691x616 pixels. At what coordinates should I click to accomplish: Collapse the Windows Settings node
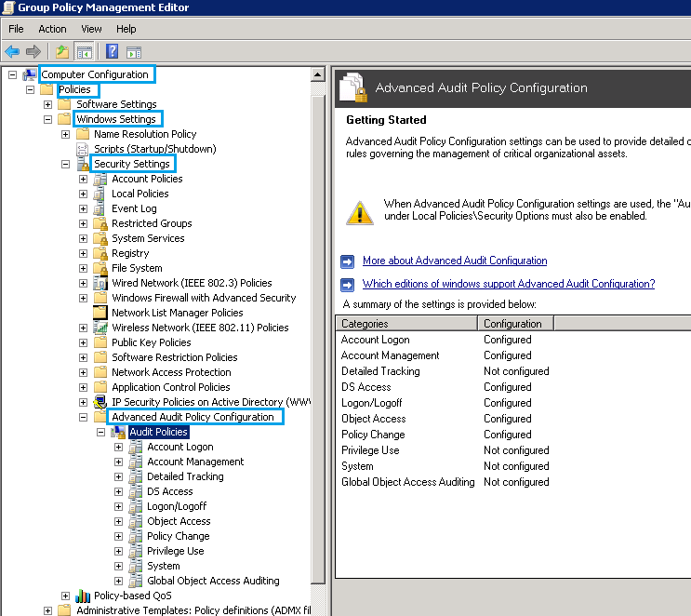tap(48, 119)
